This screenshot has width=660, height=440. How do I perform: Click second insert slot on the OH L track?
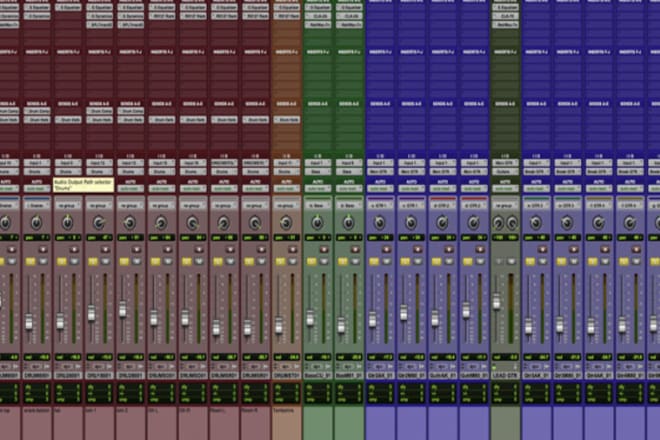(x=162, y=16)
